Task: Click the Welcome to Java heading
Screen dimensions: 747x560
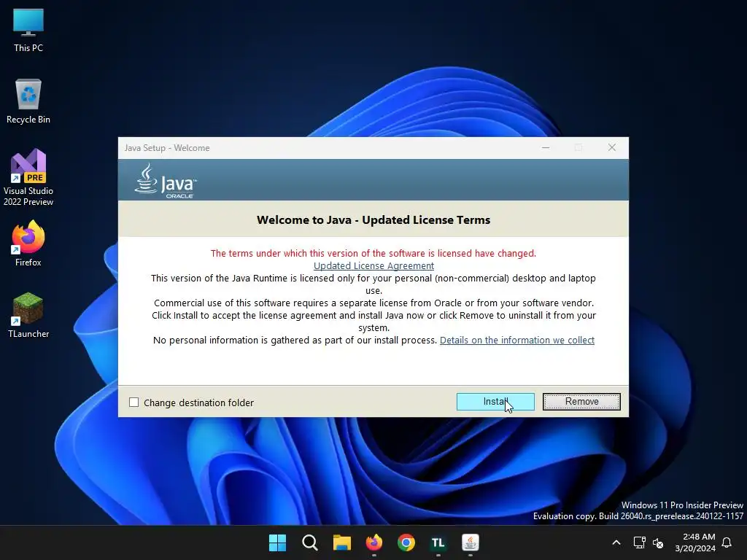Action: coord(373,219)
